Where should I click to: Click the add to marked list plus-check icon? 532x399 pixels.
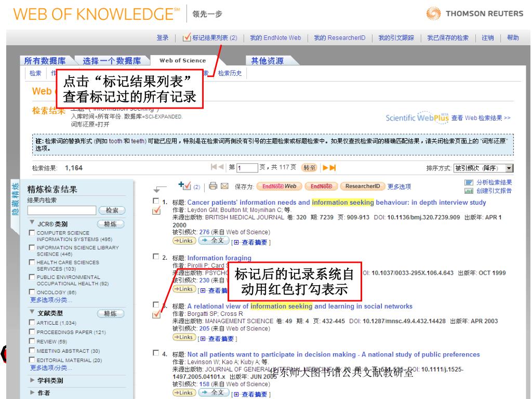point(185,185)
